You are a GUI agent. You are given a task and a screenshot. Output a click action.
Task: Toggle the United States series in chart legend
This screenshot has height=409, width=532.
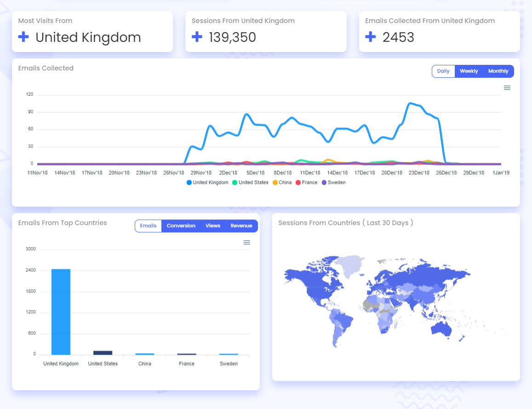pos(235,182)
